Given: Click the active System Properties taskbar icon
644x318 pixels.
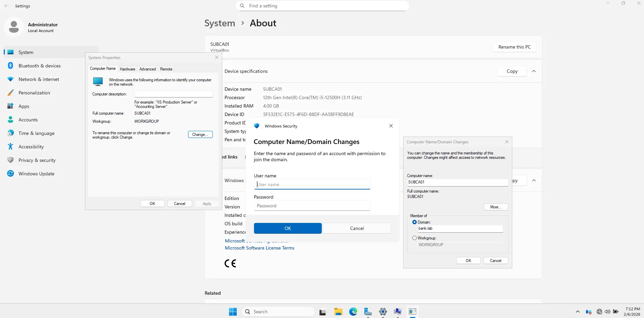Looking at the screenshot, I should pyautogui.click(x=413, y=312).
